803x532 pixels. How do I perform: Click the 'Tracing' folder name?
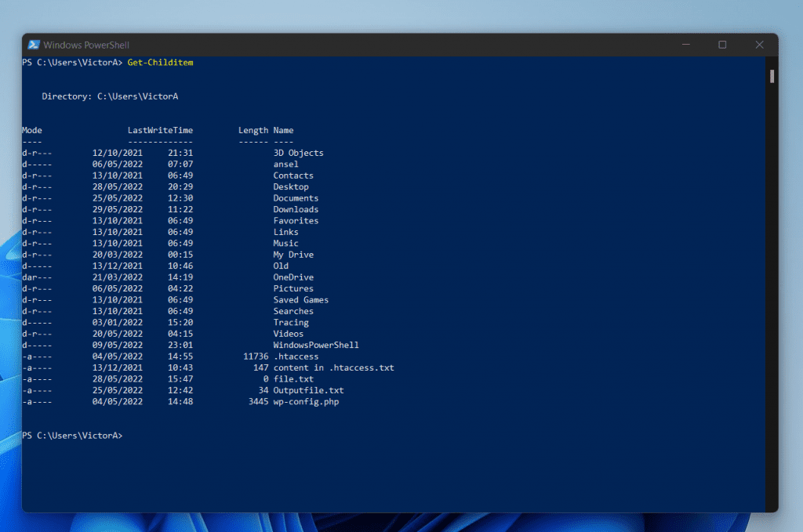tap(291, 322)
